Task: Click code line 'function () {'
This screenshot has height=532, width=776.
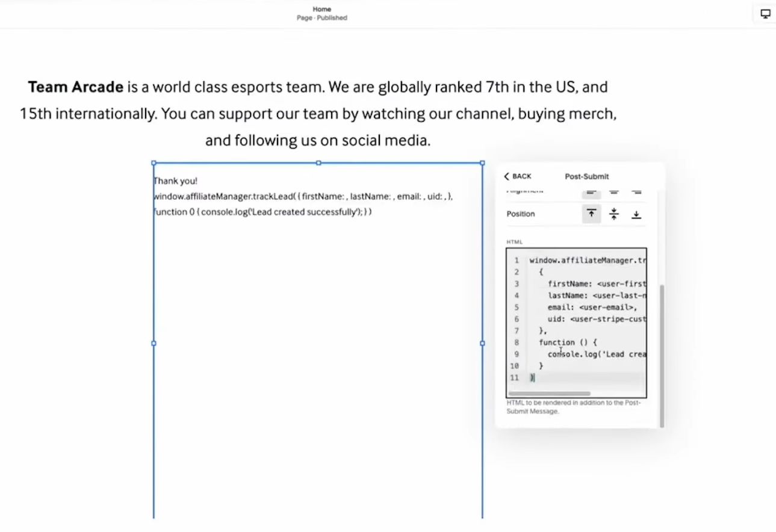Action: pyautogui.click(x=568, y=342)
